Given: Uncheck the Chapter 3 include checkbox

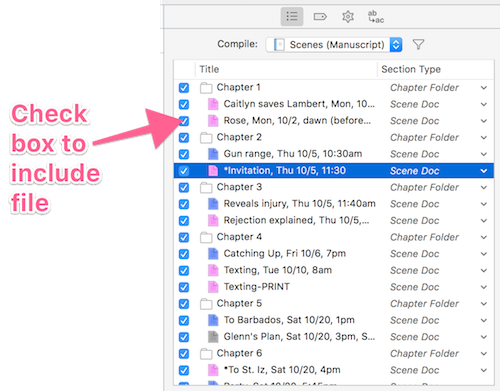Looking at the screenshot, I should click(x=184, y=187).
